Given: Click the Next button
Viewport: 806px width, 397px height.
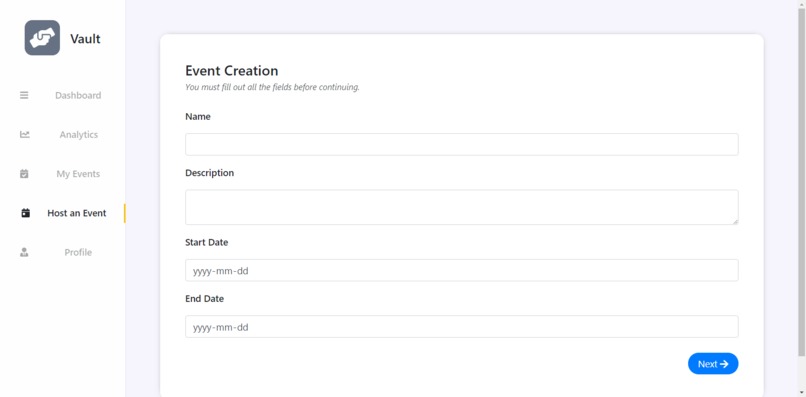Looking at the screenshot, I should pyautogui.click(x=713, y=364).
